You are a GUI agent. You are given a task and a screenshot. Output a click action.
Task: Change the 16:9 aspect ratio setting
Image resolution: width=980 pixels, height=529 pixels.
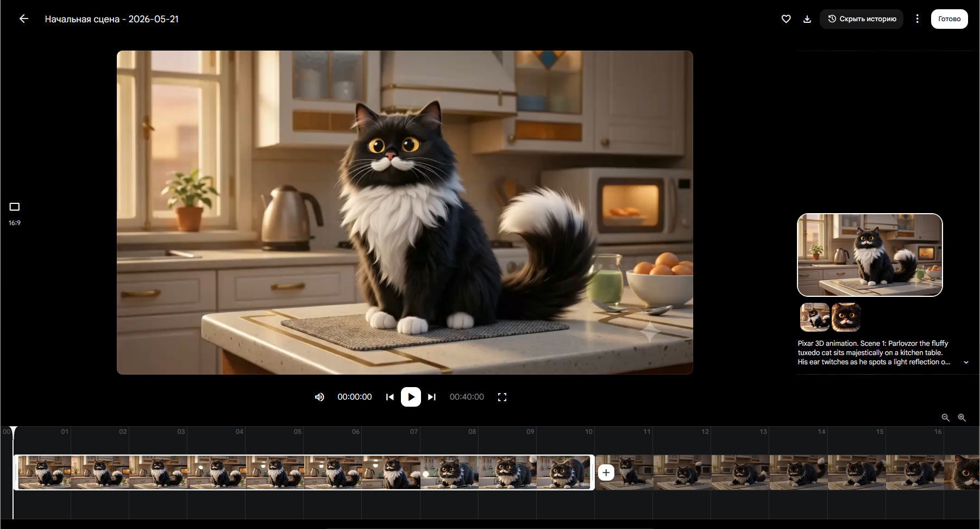click(x=15, y=214)
